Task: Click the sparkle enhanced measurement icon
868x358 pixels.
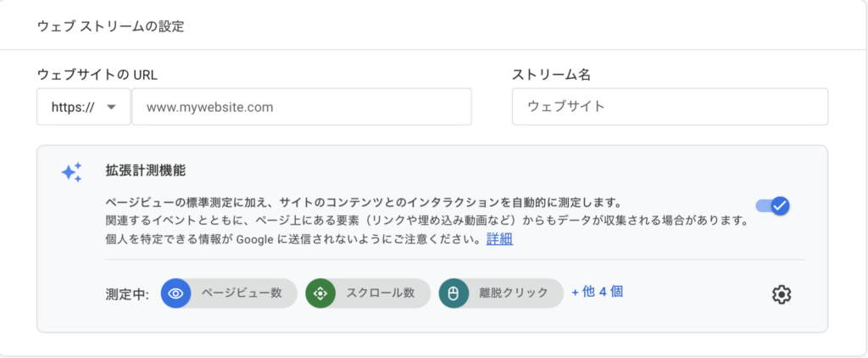Action: click(x=72, y=172)
